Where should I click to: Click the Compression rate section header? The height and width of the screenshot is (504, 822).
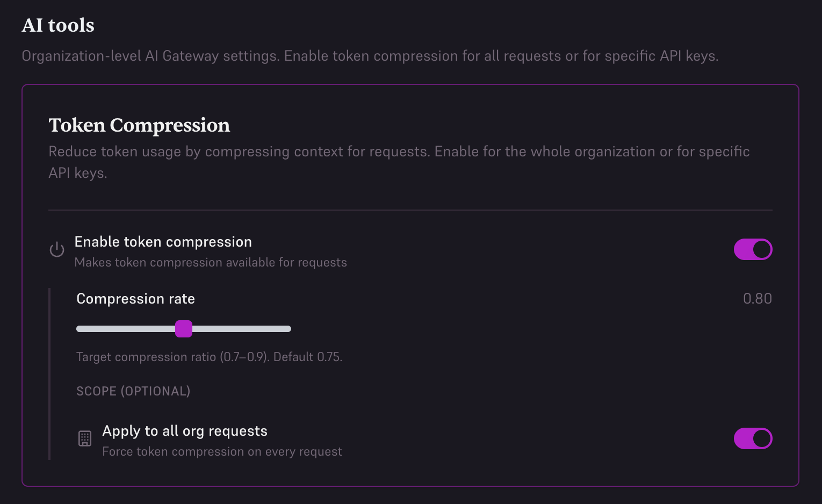(x=135, y=299)
